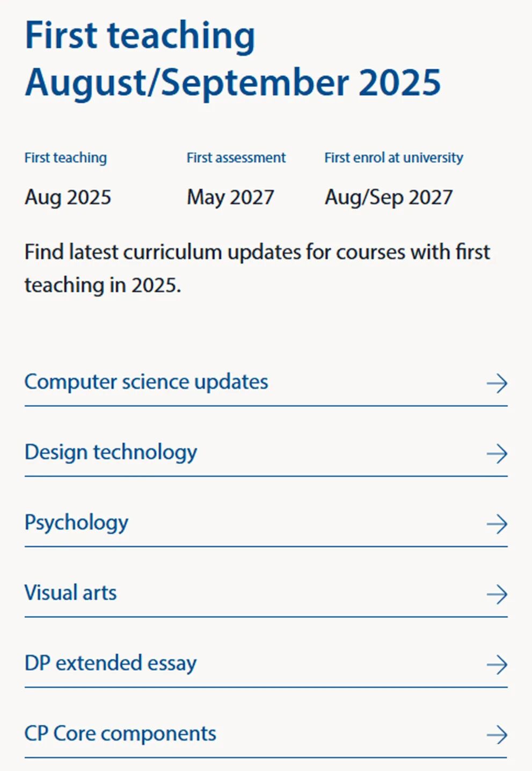This screenshot has width=532, height=771.
Task: Open the DP extended essay link
Action: 111,664
